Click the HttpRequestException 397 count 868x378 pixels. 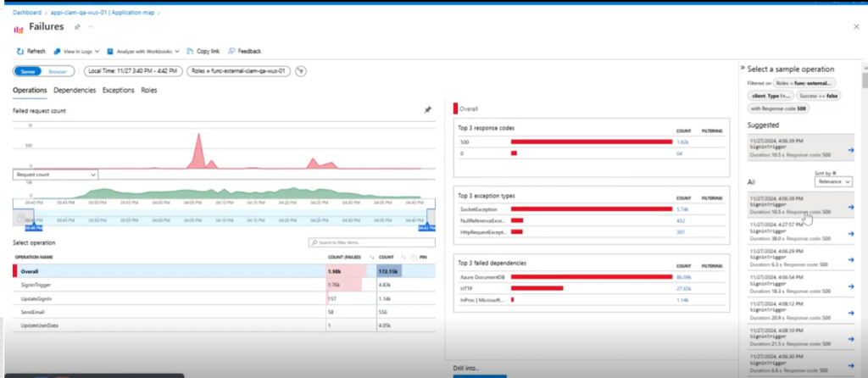[681, 232]
